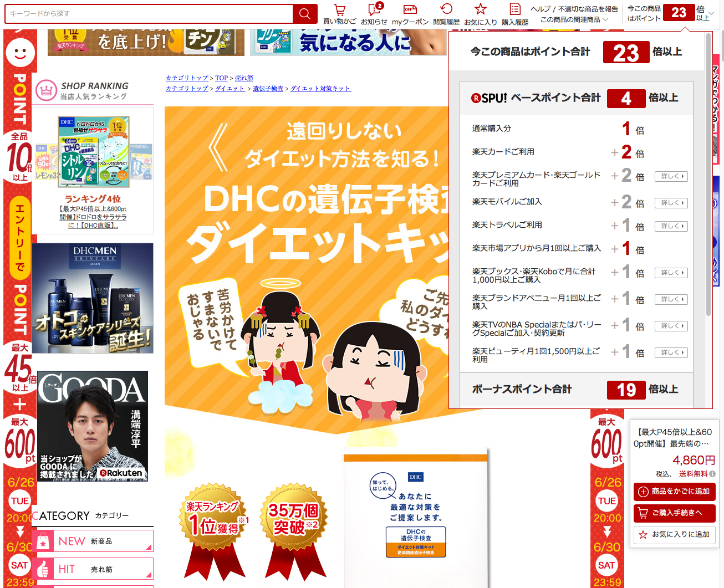Show details for 楽天ブランドアベニュー row
Viewport: 724px width, 588px height.
671,299
